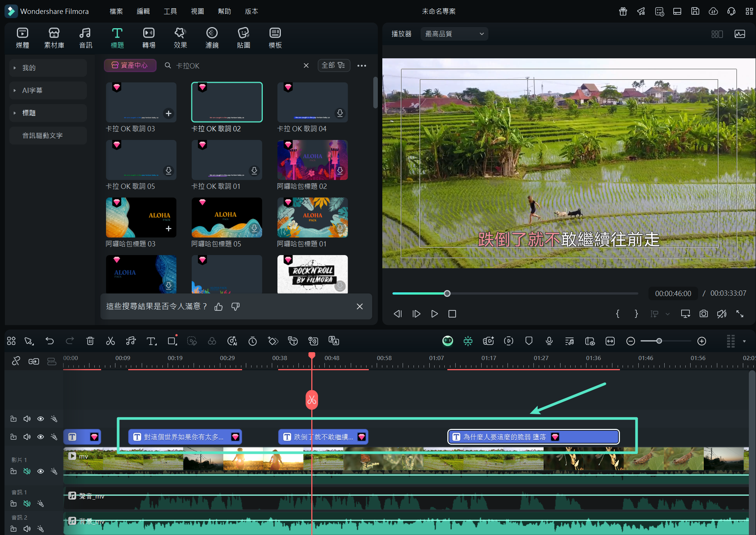Add 卡拉 OK 歌詞 03 with plus icon

point(168,113)
